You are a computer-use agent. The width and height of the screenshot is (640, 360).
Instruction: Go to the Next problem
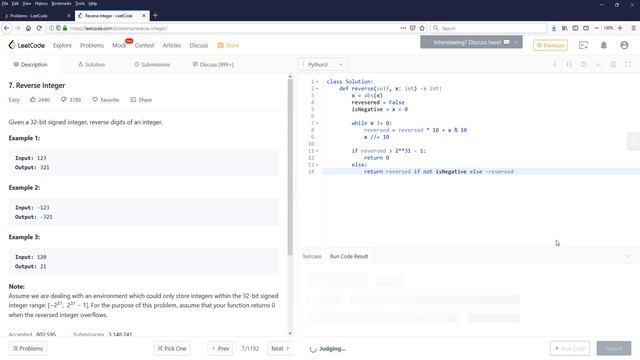click(x=280, y=349)
